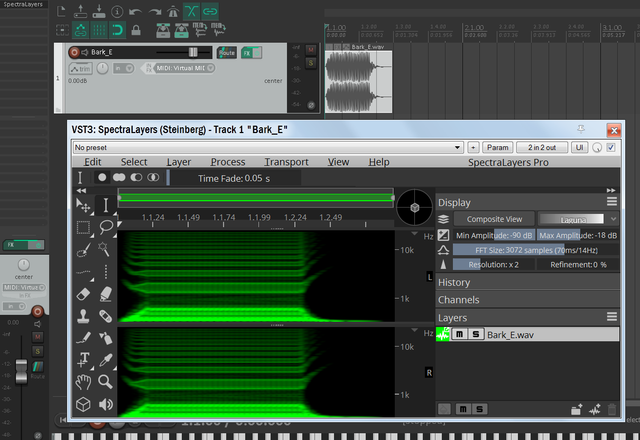Open MIDI: Virtual MIDI input dropdown
The image size is (640, 440).
pos(184,68)
